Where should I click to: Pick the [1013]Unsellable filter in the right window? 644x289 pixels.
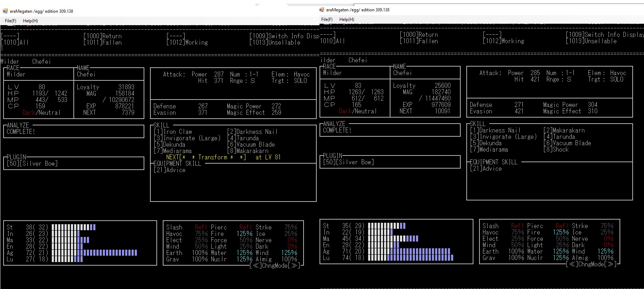(x=591, y=41)
